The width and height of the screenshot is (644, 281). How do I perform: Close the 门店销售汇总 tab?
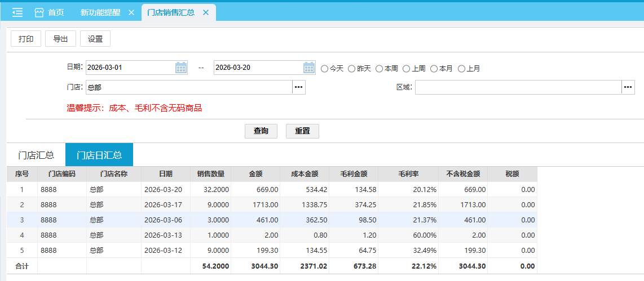click(x=205, y=12)
